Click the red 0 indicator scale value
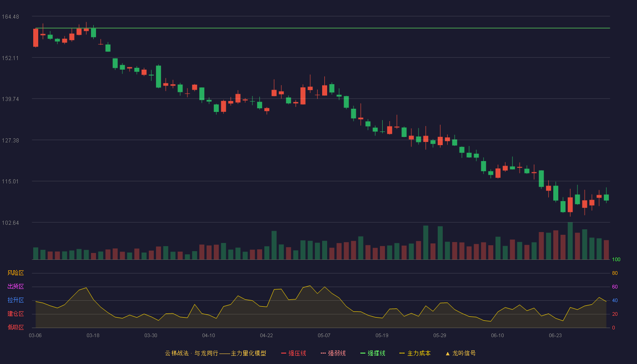This screenshot has height=364, width=637. [613, 328]
